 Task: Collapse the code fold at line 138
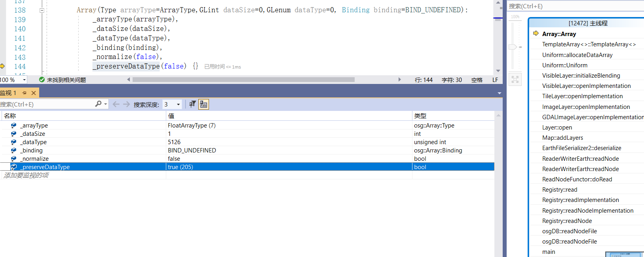(42, 10)
